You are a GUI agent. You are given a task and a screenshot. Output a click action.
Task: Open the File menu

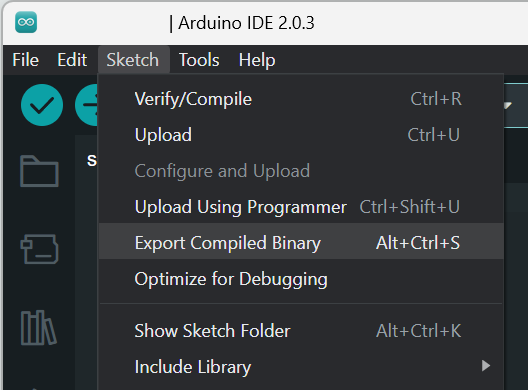tap(26, 60)
